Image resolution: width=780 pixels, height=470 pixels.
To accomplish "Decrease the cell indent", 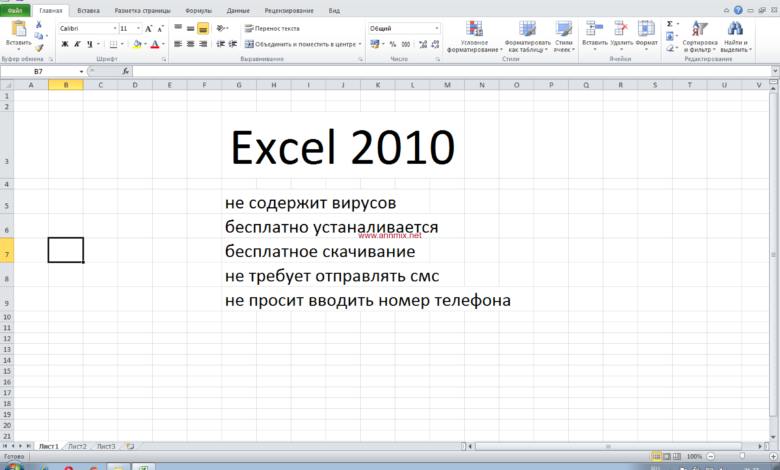I will [x=220, y=44].
